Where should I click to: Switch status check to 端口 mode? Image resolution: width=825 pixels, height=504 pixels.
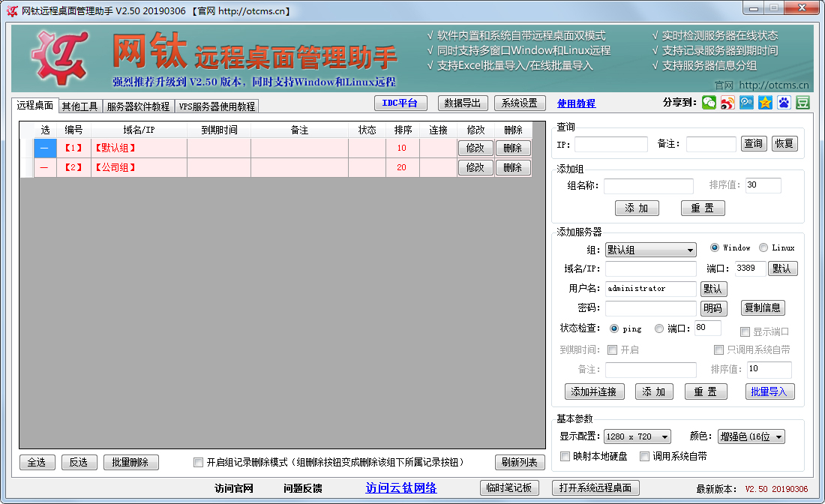tap(658, 328)
